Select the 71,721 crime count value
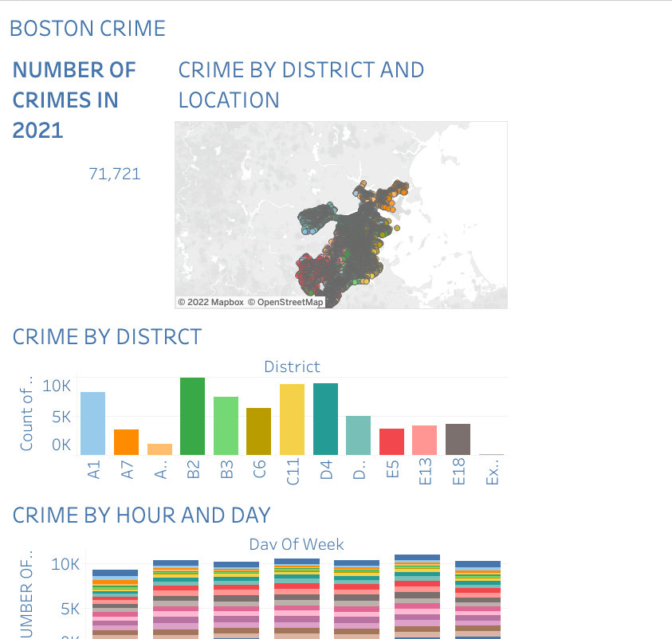This screenshot has width=672, height=639. (116, 174)
